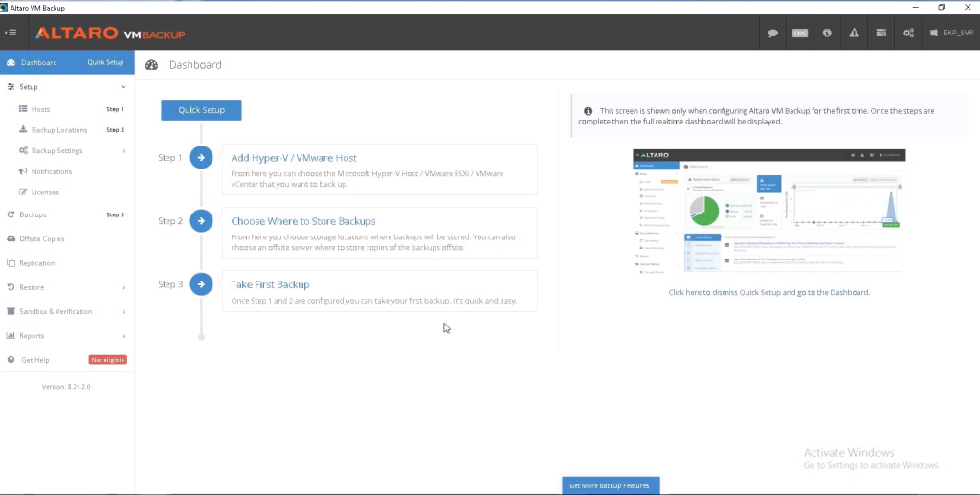Click the Licenses edit icon
980x495 pixels.
pyautogui.click(x=23, y=191)
